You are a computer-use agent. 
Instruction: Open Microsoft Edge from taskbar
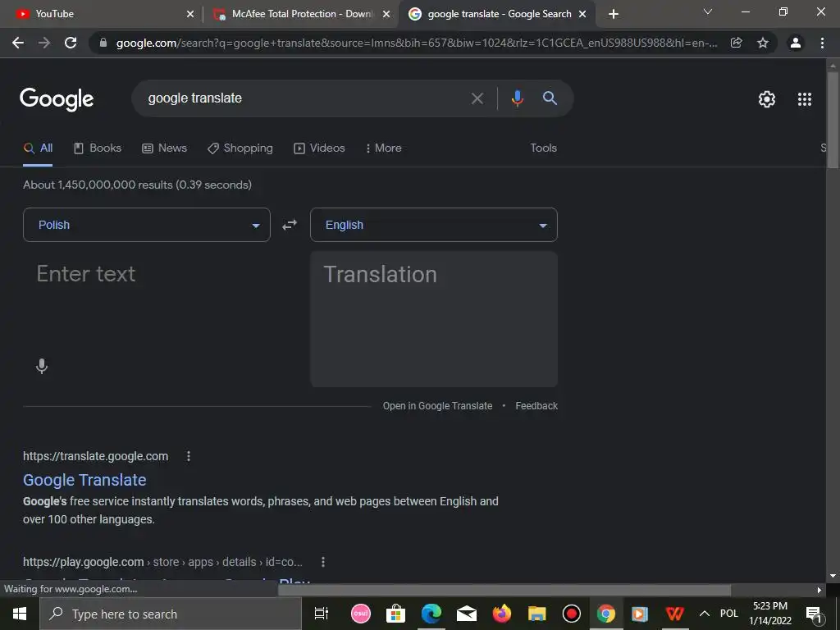[x=431, y=614]
